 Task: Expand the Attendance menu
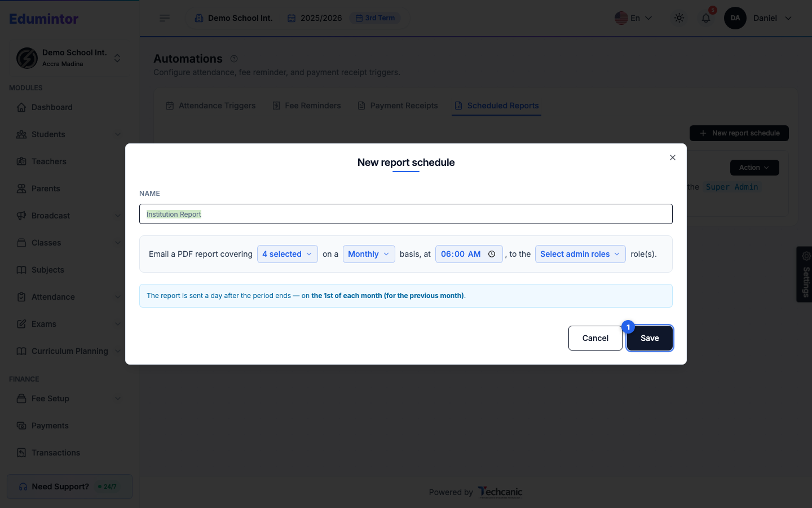70,297
